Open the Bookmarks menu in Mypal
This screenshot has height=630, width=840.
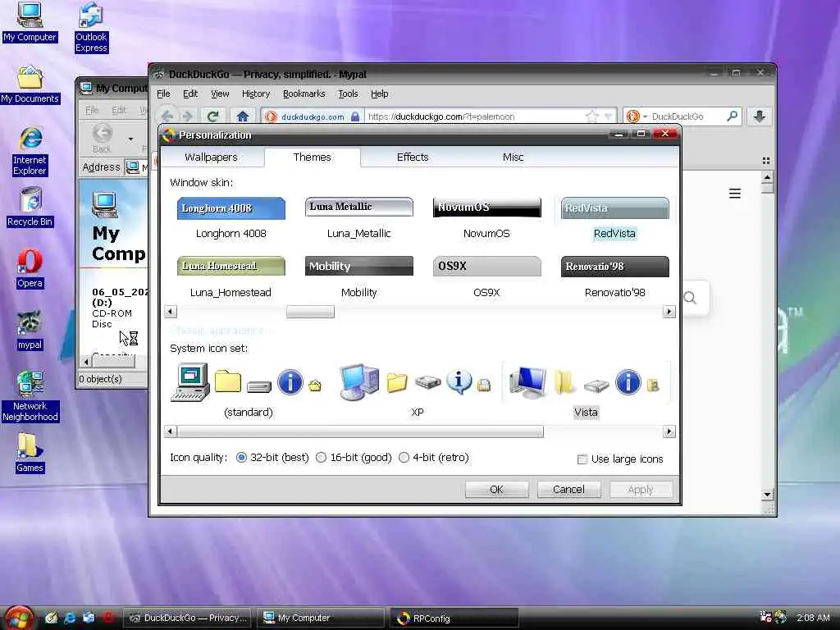coord(304,94)
